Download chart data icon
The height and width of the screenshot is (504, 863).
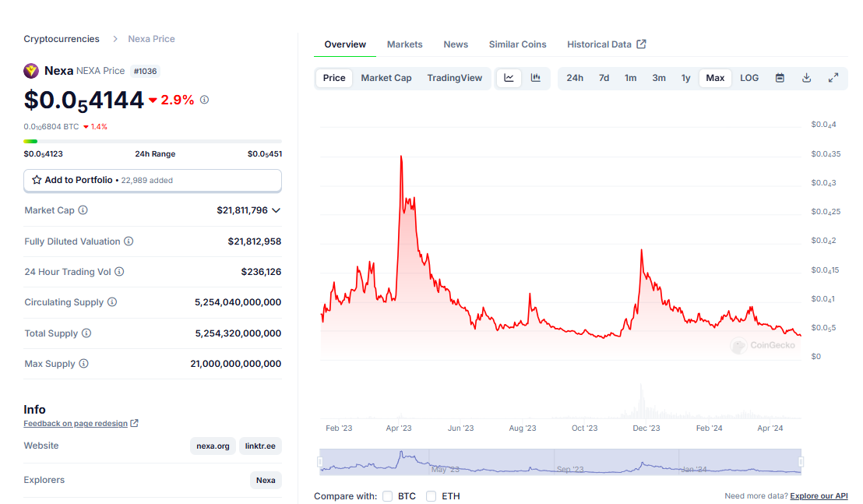[806, 78]
